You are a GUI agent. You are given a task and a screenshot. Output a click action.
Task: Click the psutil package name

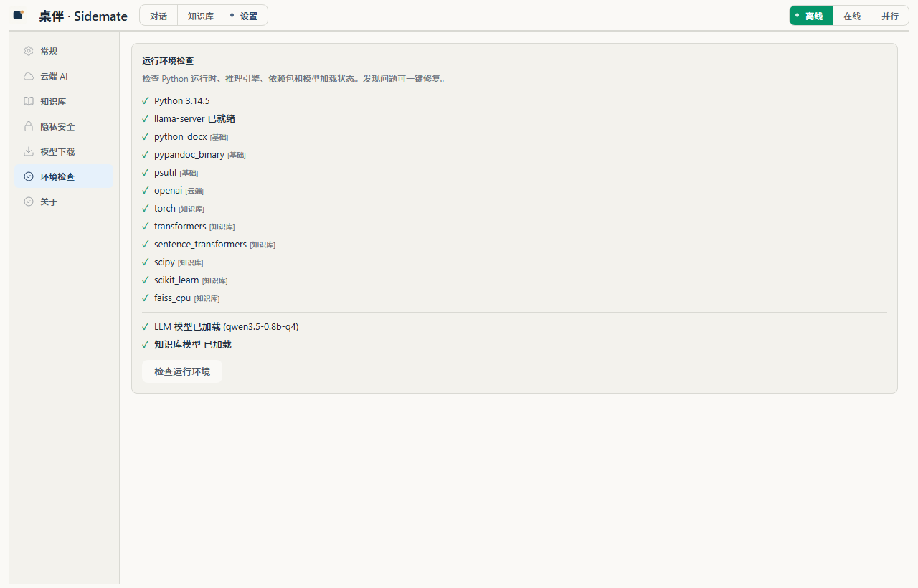click(x=165, y=173)
